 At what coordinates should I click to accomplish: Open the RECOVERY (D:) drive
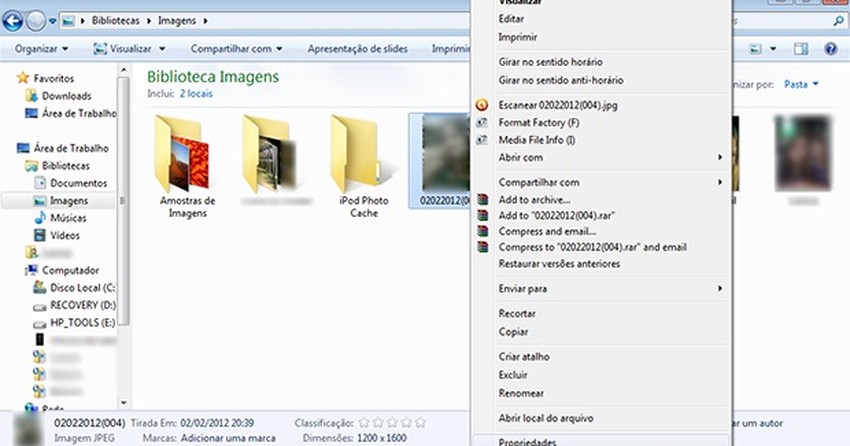[x=82, y=305]
